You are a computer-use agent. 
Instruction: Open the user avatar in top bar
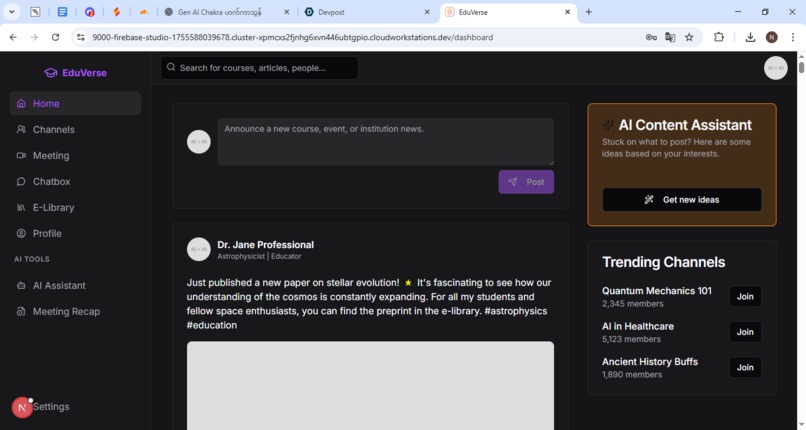point(775,68)
